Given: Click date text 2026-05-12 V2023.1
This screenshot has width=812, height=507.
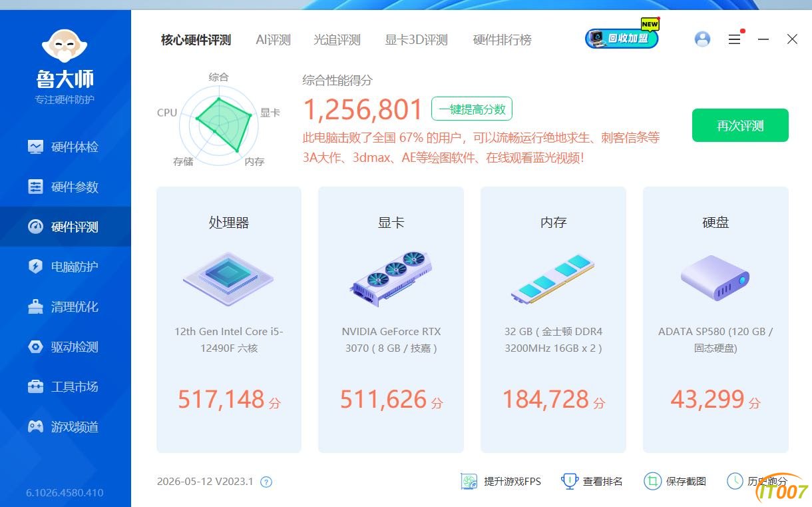Looking at the screenshot, I should (x=205, y=482).
